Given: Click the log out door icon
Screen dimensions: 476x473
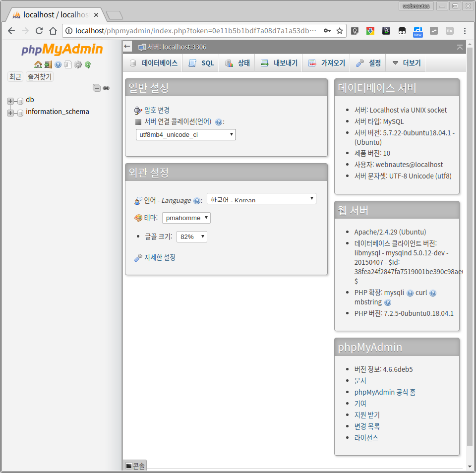Looking at the screenshot, I should tap(48, 64).
